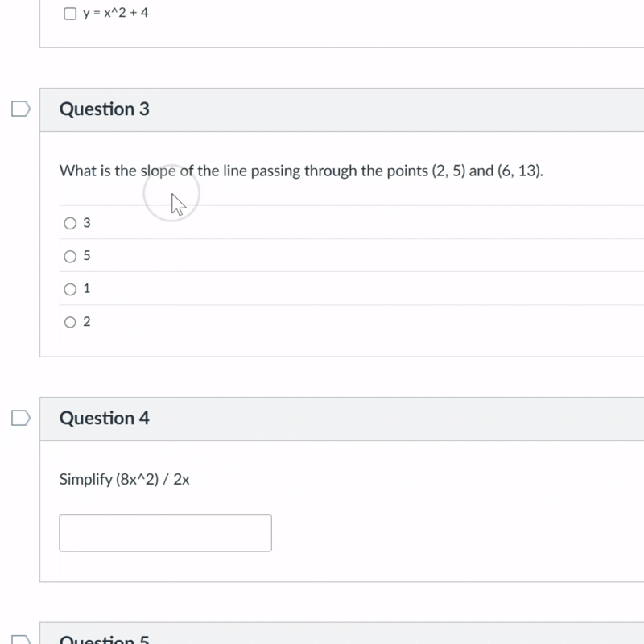The height and width of the screenshot is (644, 644).
Task: Select answer 2 for the slope question
Action: (x=70, y=321)
